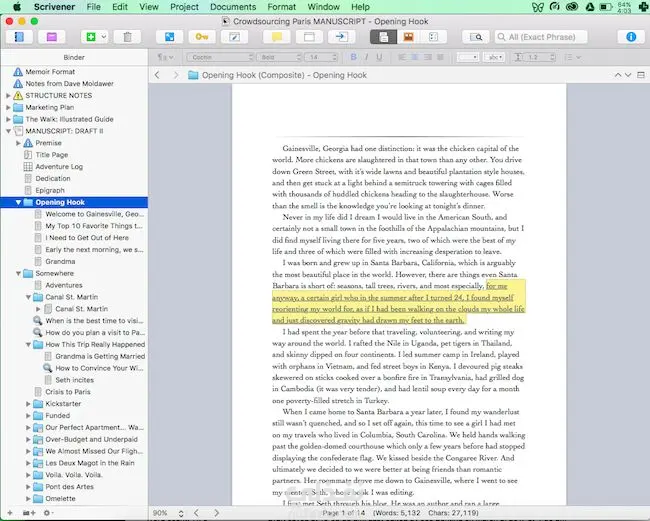Open the Inspector info icon

(x=630, y=37)
